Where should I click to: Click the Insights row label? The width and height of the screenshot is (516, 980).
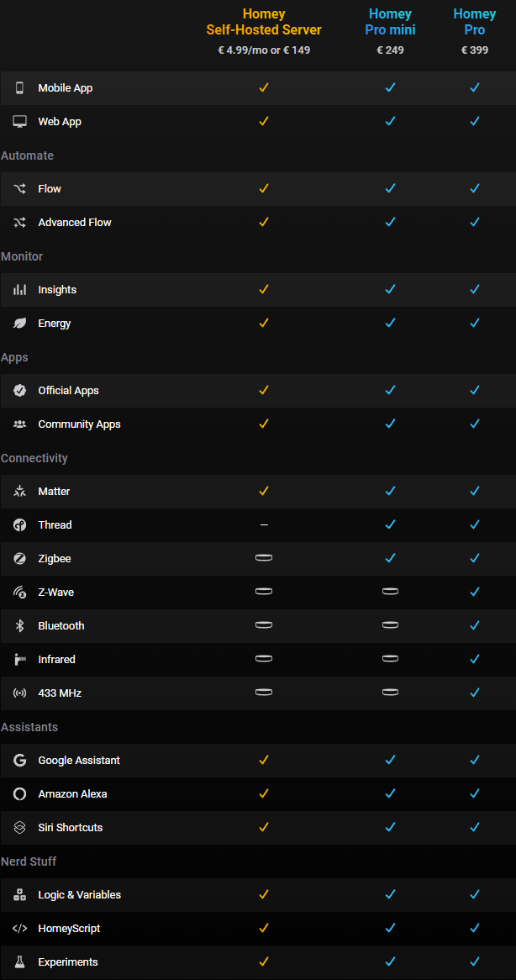[57, 290]
